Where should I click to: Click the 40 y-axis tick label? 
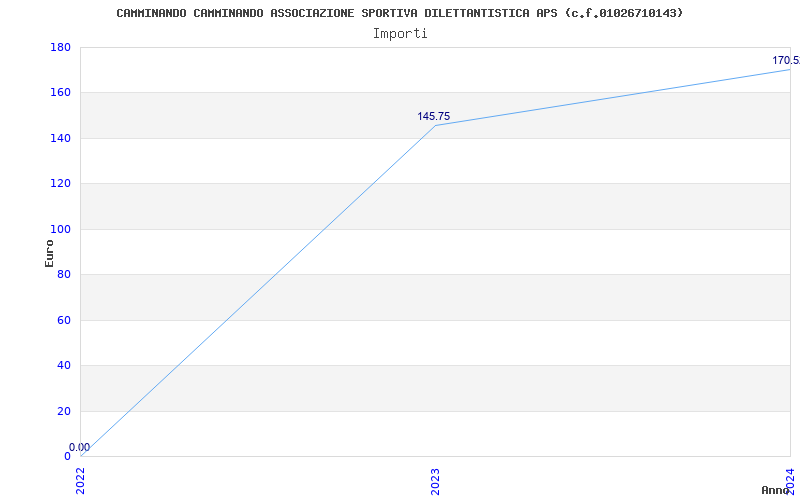pos(64,366)
